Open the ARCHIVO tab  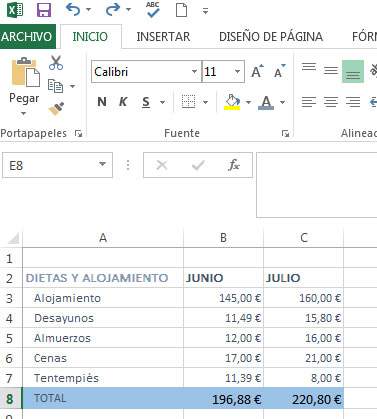click(x=27, y=36)
